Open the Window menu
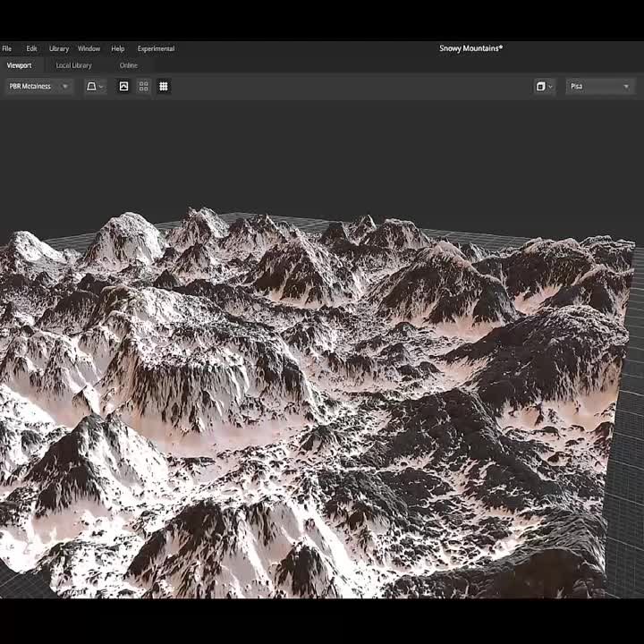 pyautogui.click(x=89, y=48)
